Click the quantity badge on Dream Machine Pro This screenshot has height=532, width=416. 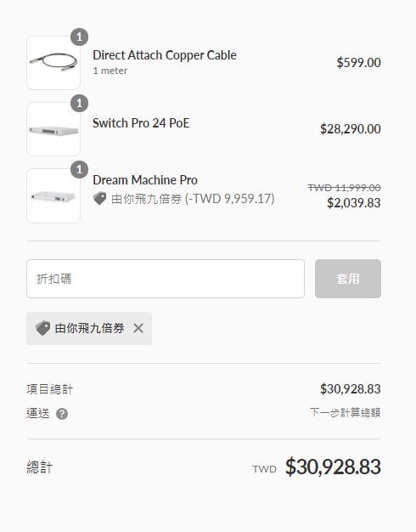[x=79, y=170]
